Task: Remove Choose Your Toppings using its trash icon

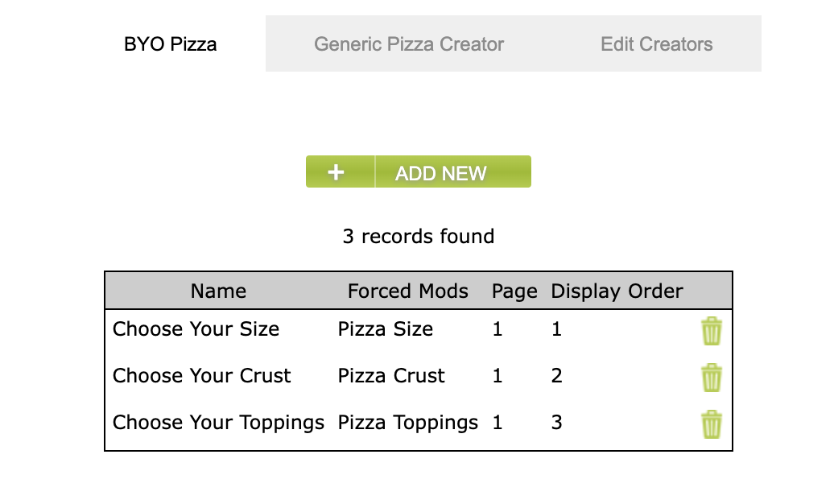Action: pyautogui.click(x=711, y=422)
